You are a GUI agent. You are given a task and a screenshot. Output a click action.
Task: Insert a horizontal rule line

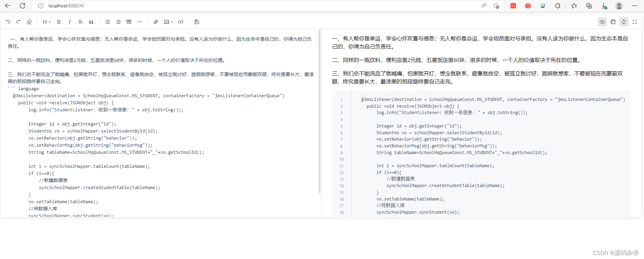[x=140, y=22]
